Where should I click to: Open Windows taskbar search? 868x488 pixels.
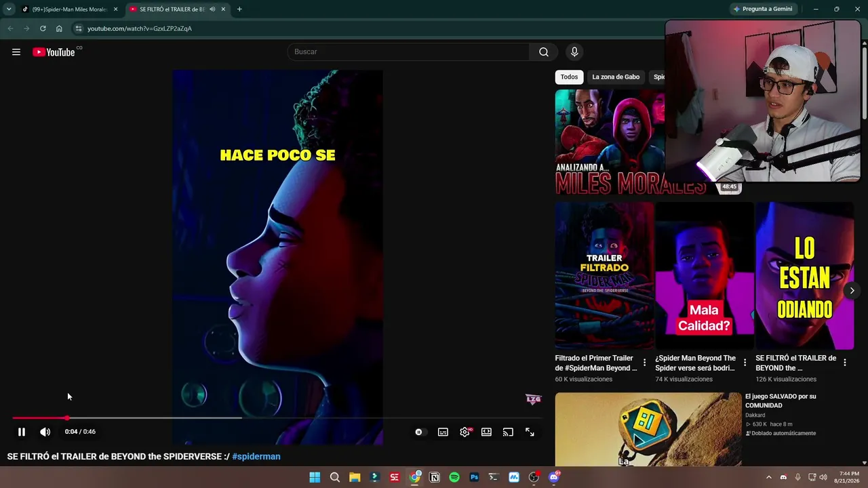click(x=335, y=477)
